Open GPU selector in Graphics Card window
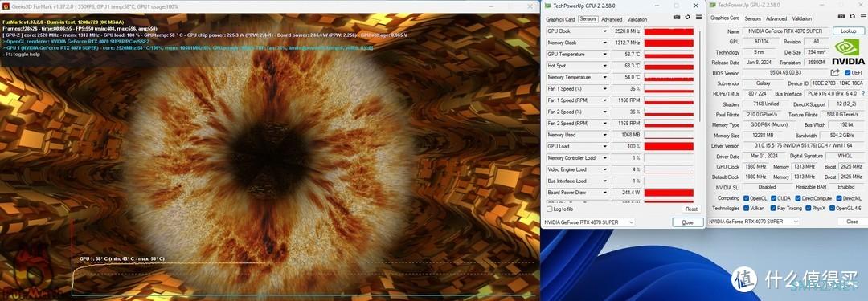 pyautogui.click(x=753, y=222)
